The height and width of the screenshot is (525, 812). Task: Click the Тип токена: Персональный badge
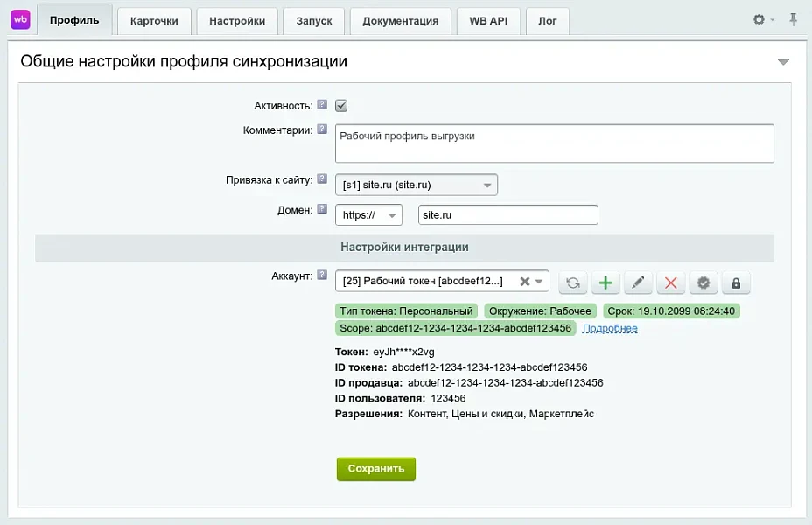[x=407, y=311]
